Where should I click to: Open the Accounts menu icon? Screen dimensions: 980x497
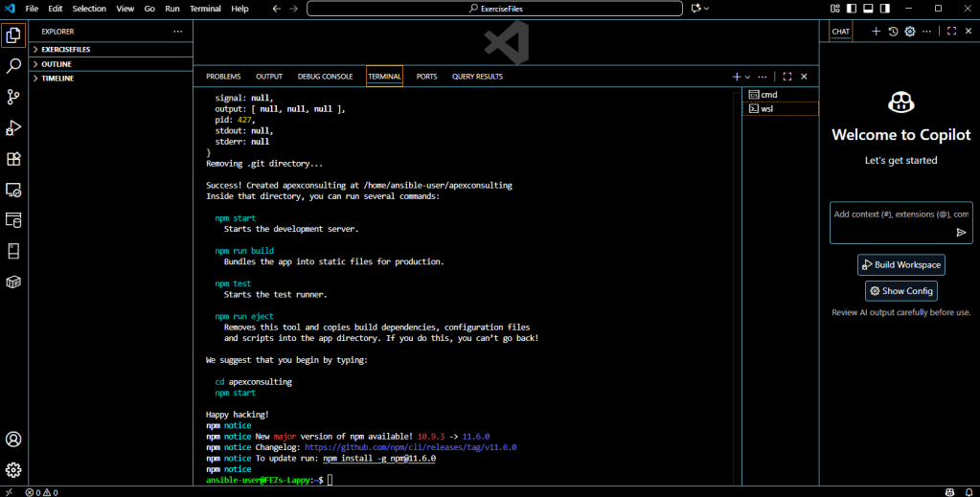13,440
